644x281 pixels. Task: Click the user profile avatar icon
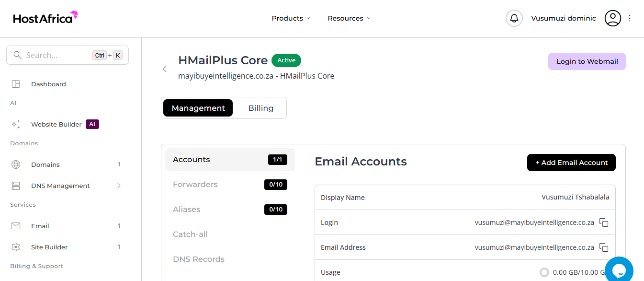pos(613,18)
